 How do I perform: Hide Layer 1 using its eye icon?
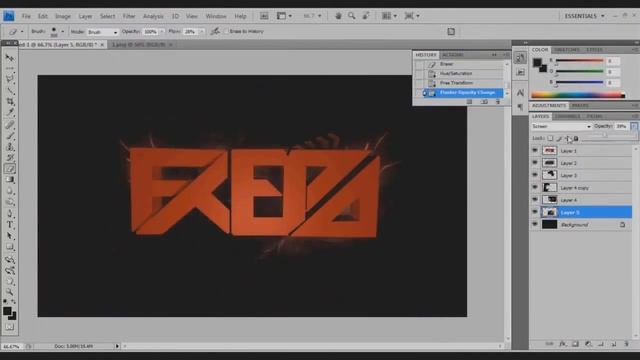(x=535, y=151)
